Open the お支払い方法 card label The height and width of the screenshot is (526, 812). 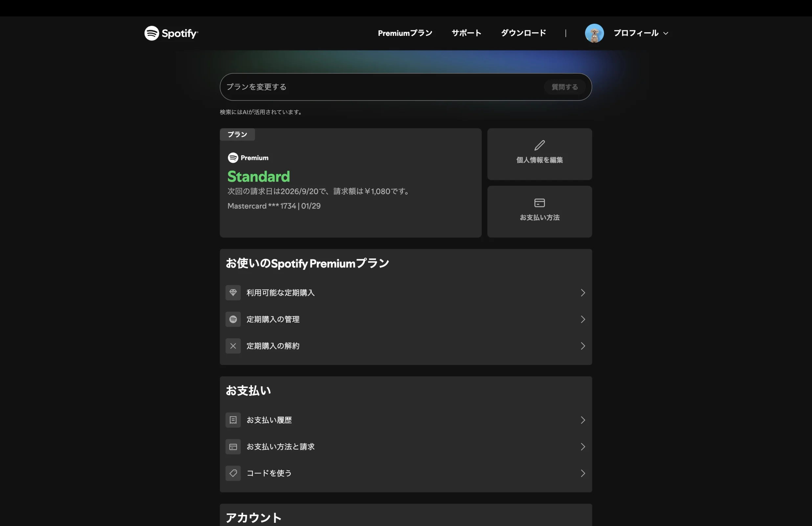[539, 218]
